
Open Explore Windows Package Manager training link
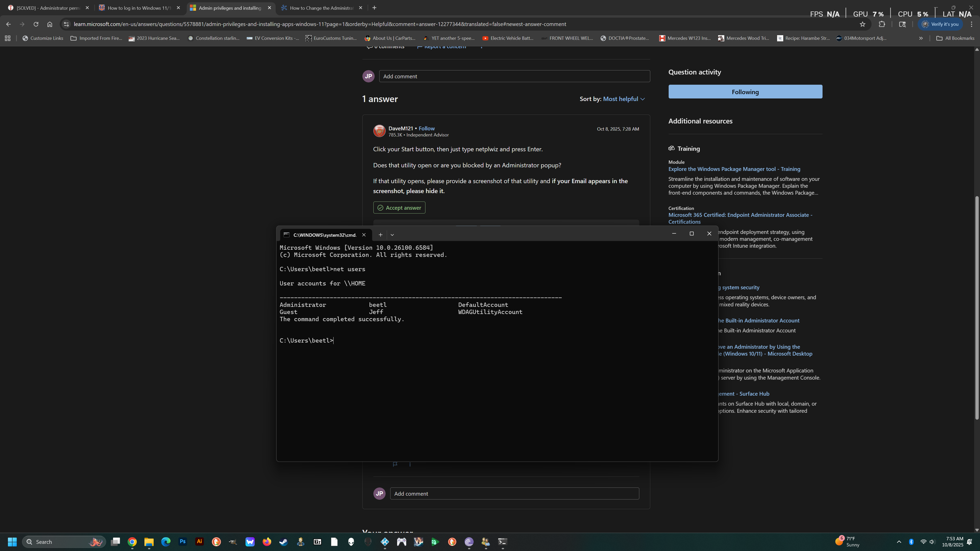[734, 169]
